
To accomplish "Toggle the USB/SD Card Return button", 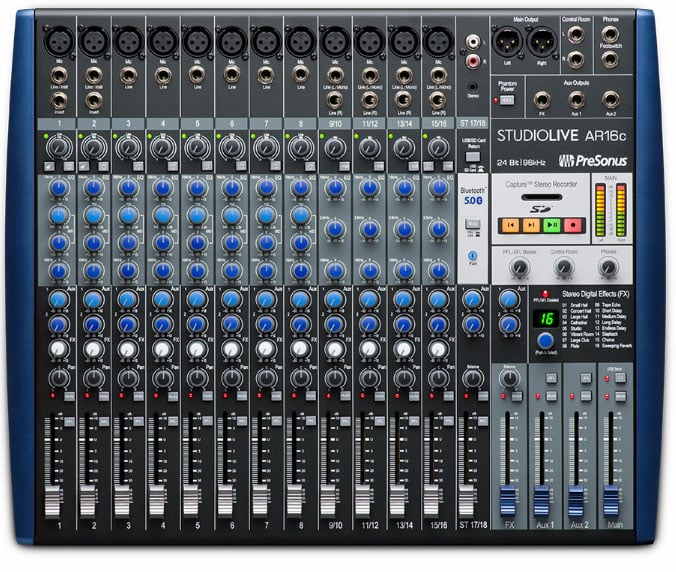I will (473, 156).
